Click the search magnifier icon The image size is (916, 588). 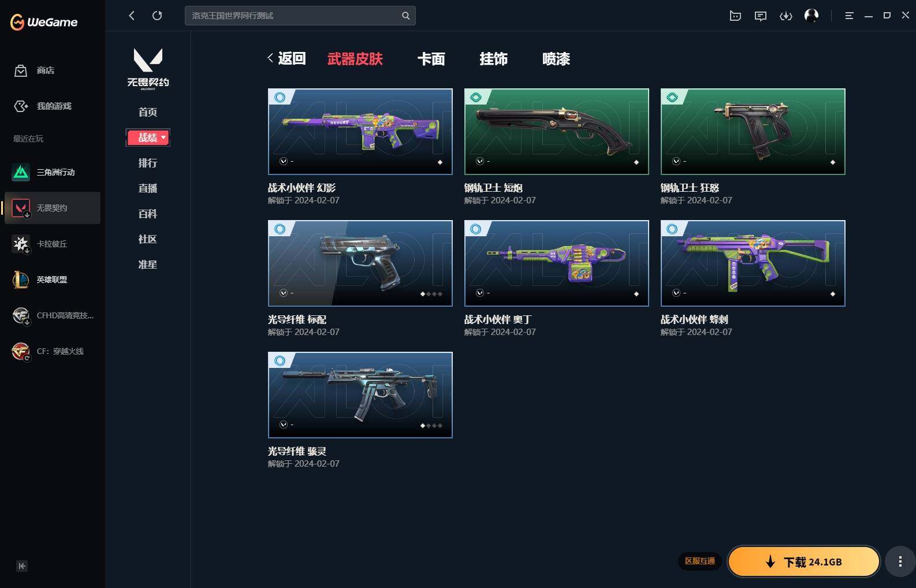tap(405, 16)
